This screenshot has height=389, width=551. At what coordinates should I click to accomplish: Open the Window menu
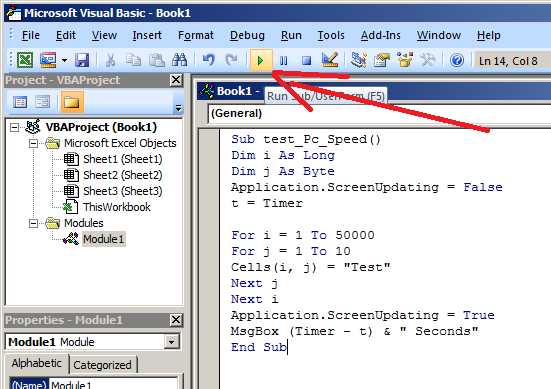tap(439, 35)
